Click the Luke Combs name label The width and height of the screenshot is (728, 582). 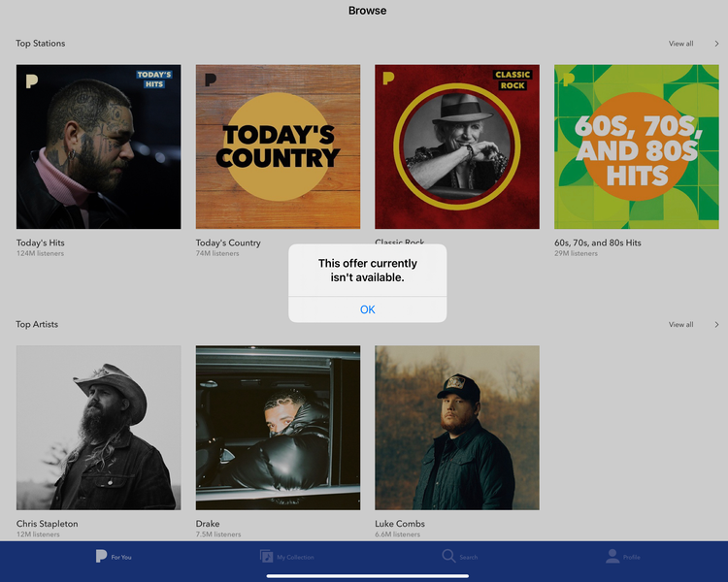point(400,524)
